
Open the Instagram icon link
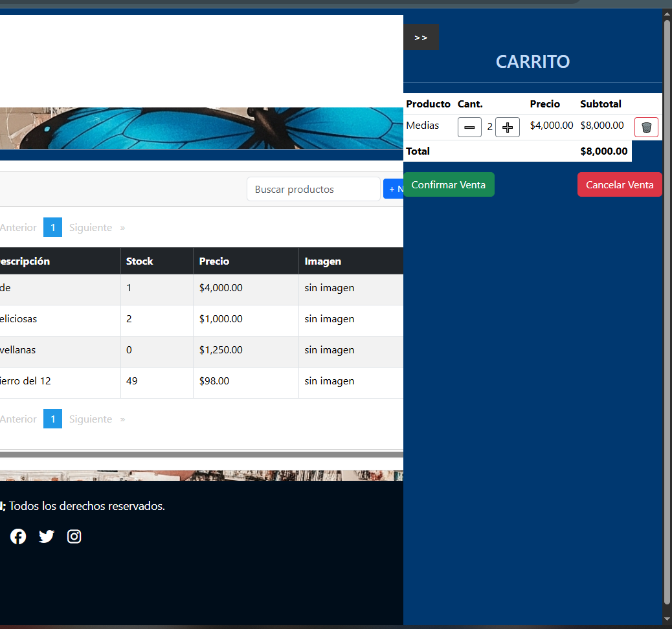pyautogui.click(x=74, y=536)
